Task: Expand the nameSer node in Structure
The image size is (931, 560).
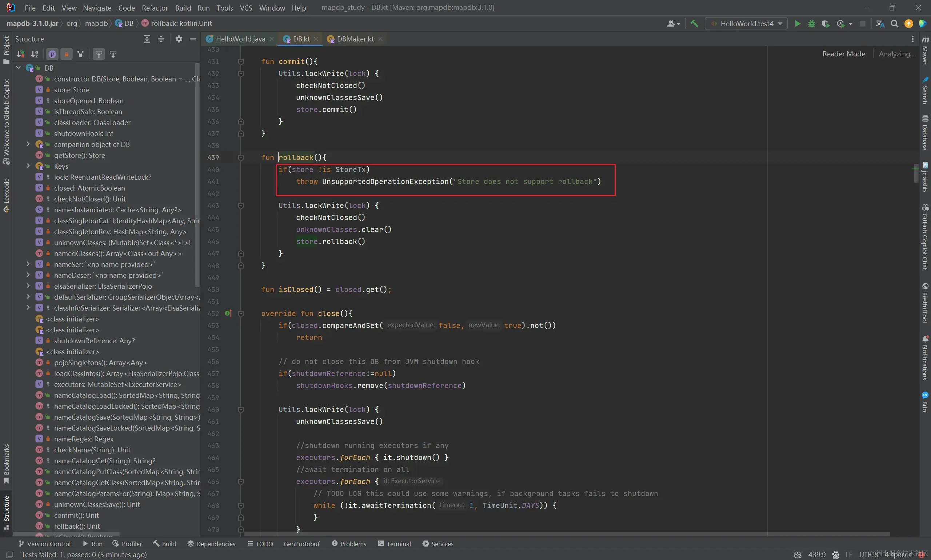Action: [28, 264]
